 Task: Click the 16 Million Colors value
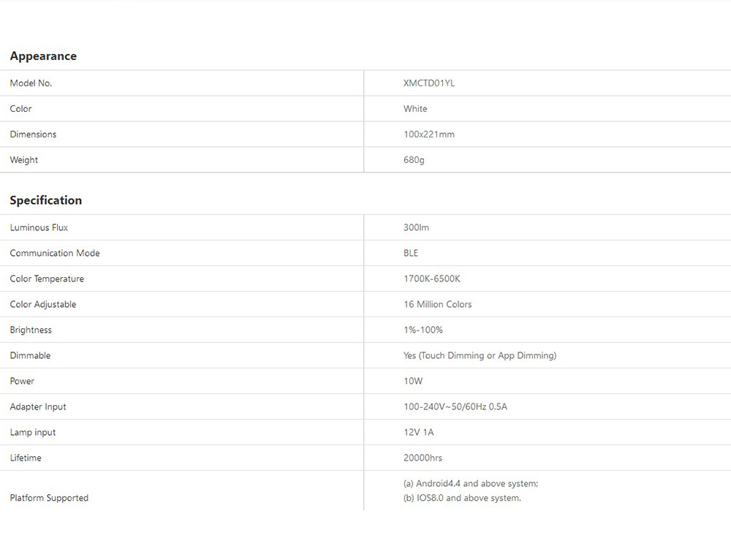[x=438, y=304]
